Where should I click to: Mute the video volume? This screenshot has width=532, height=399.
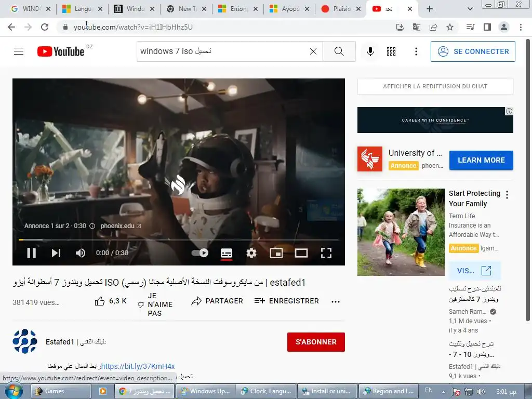[x=81, y=253]
